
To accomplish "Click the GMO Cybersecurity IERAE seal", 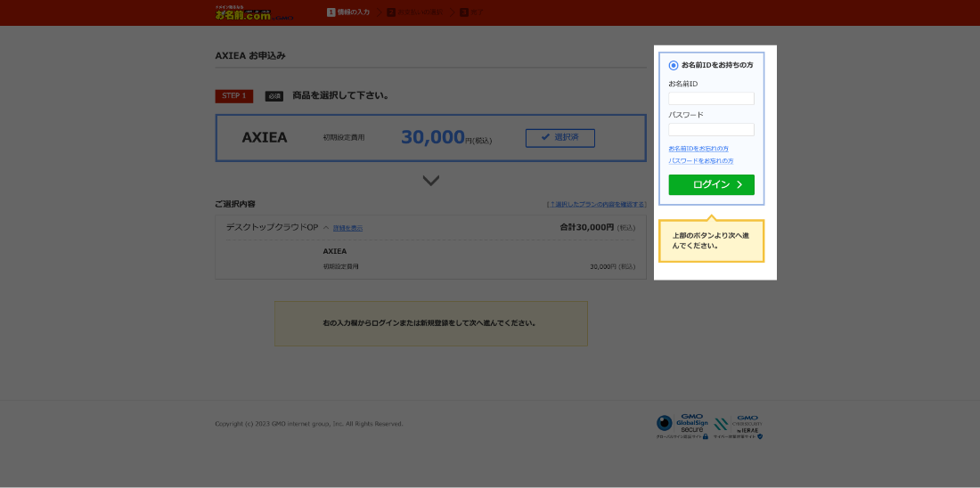I will pos(739,427).
